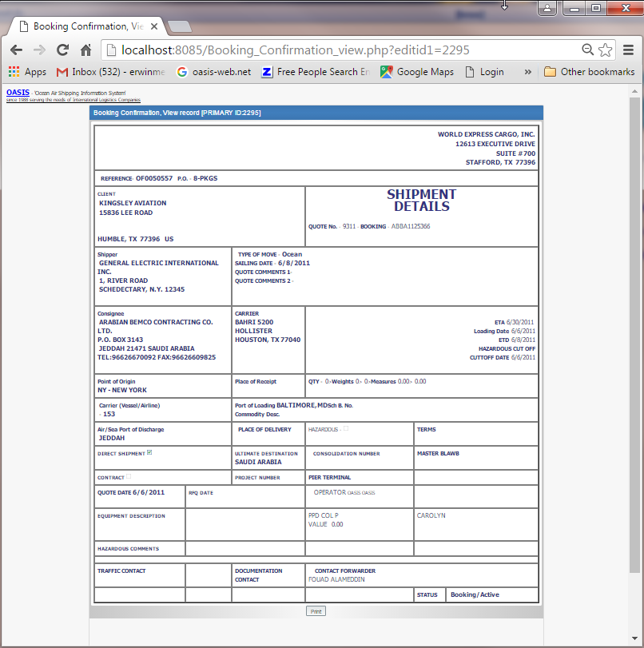
Task: Open Other bookmarks folder
Action: pyautogui.click(x=589, y=72)
